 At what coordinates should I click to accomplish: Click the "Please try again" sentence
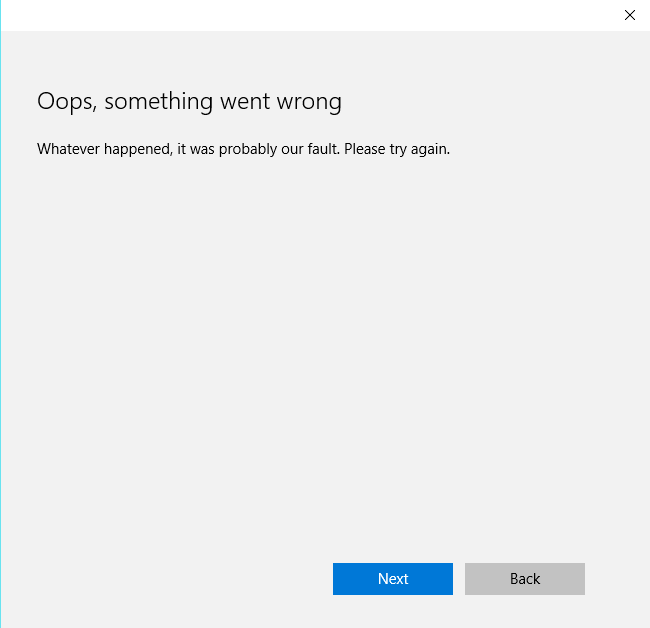point(398,149)
